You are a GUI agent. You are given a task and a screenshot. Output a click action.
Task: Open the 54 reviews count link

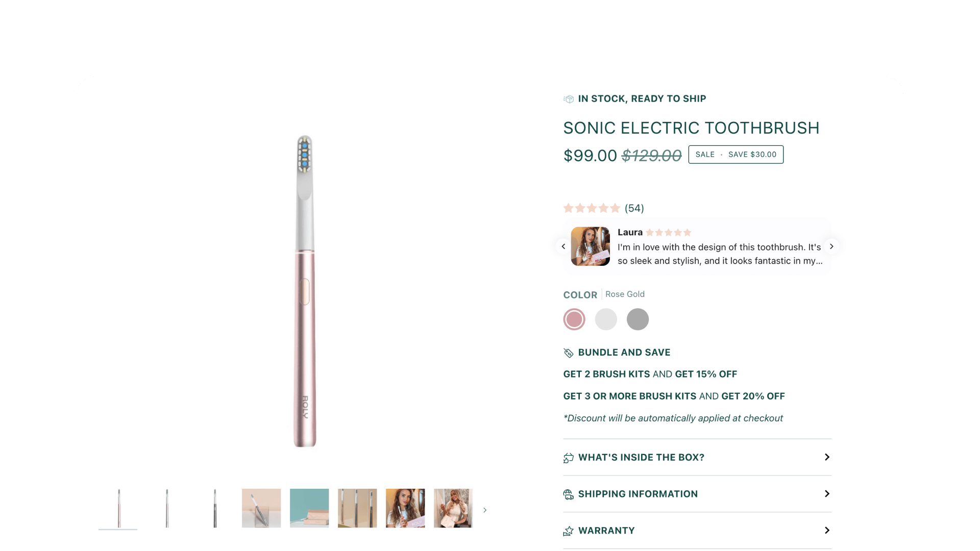634,208
